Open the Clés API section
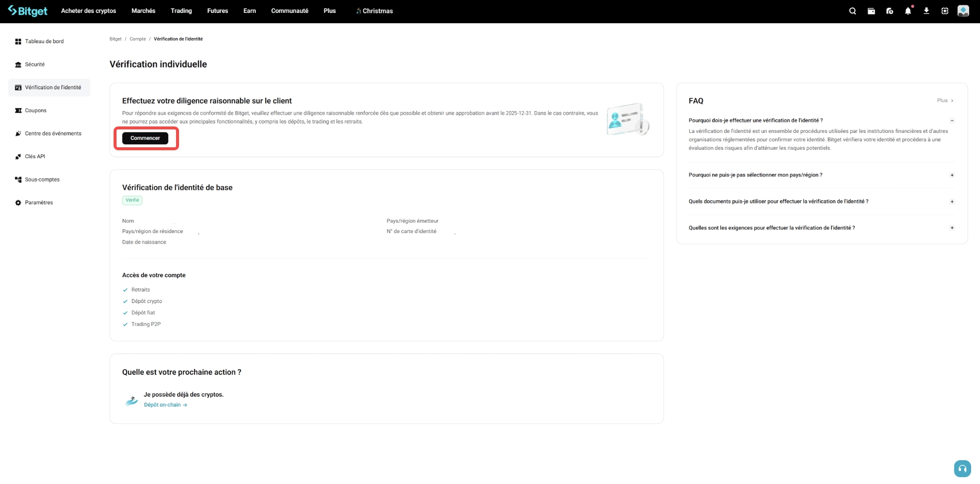 click(35, 156)
